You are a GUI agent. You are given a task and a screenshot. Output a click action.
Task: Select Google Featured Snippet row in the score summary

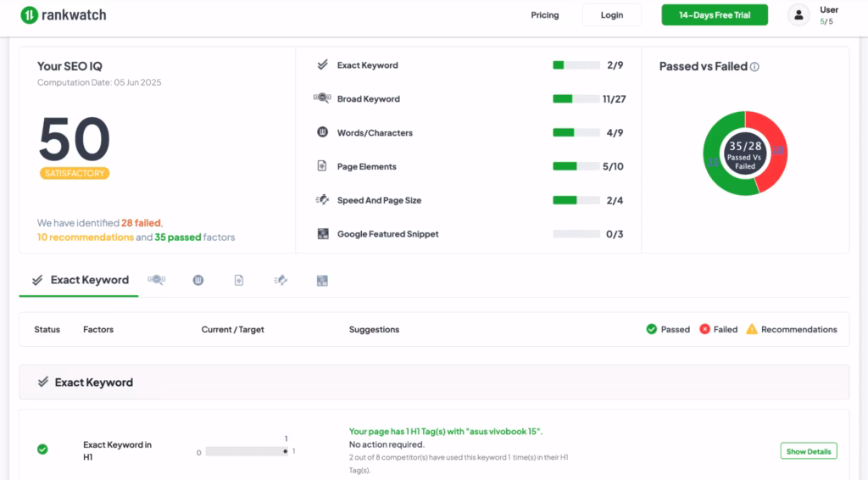point(387,234)
